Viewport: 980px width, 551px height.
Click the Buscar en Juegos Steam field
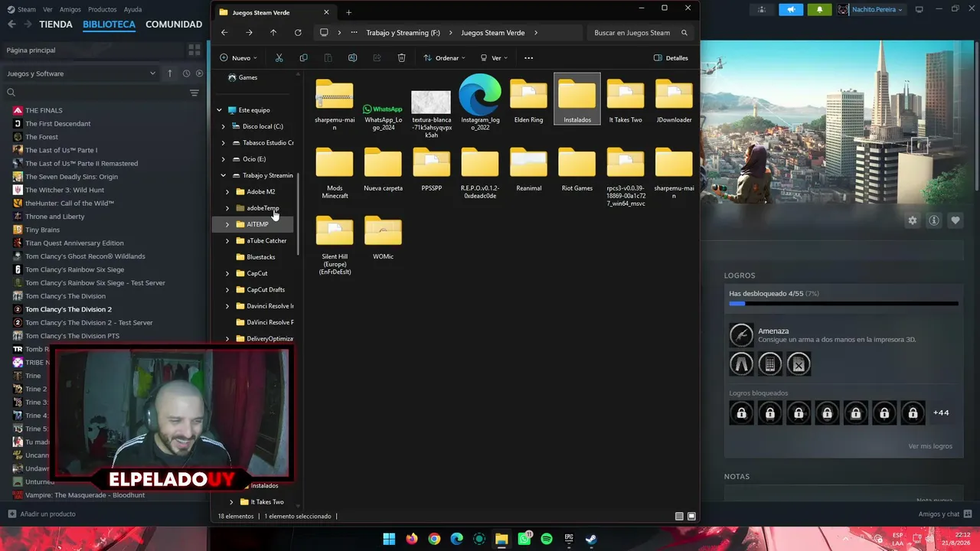642,33
